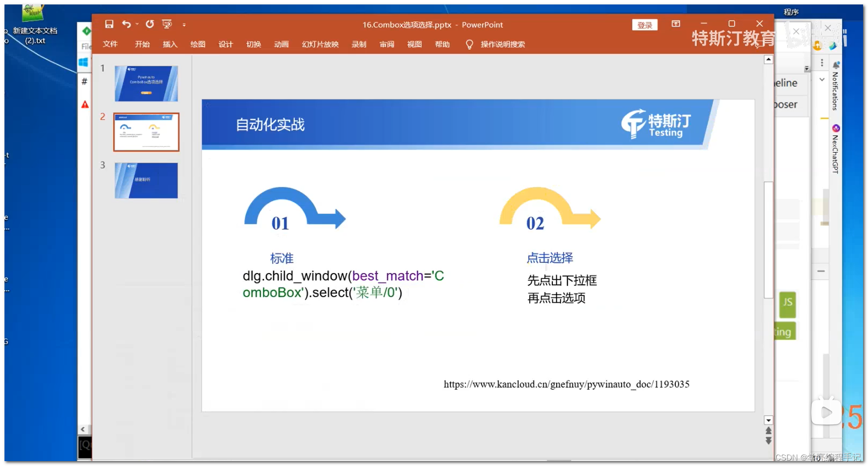Click the JS icon on the right edge
Image resolution: width=868 pixels, height=466 pixels.
coord(787,304)
